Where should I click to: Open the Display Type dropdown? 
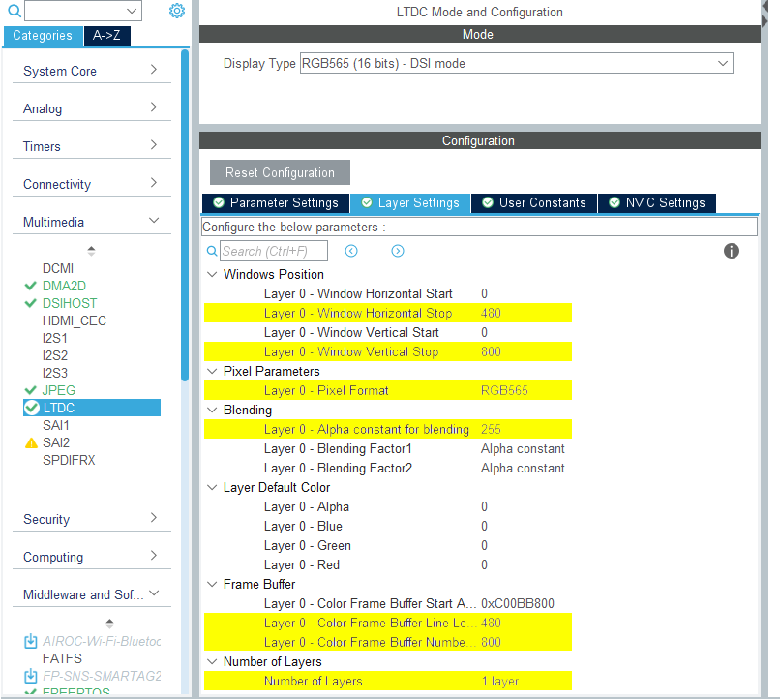pos(516,64)
